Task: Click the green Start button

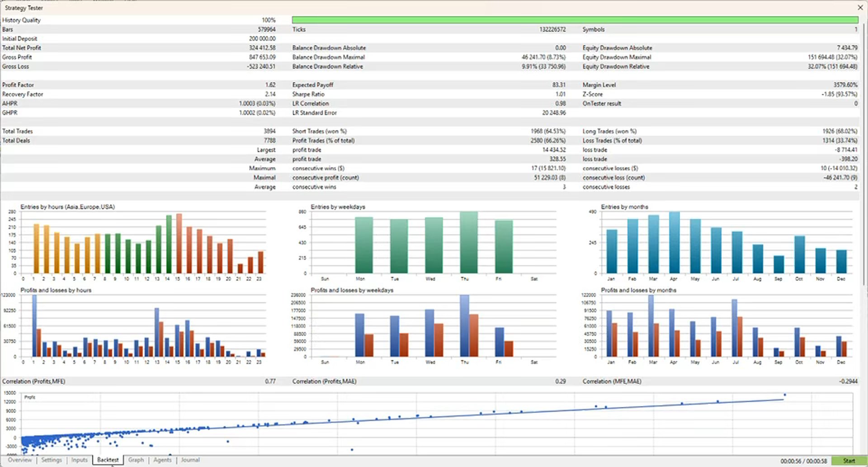Action: pos(849,461)
